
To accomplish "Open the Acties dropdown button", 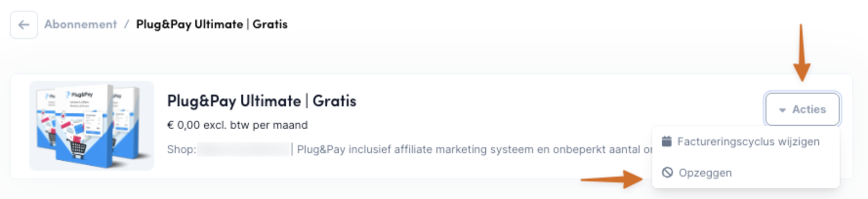I will click(803, 109).
